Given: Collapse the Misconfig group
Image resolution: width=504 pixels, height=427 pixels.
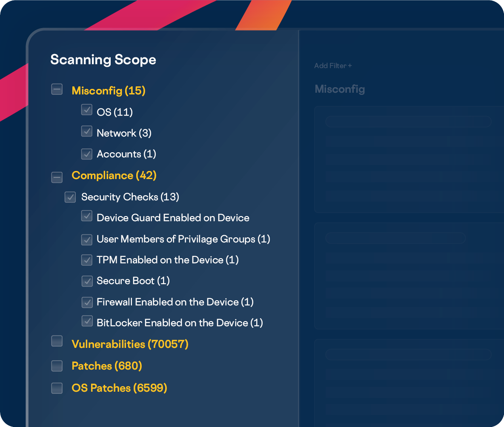Looking at the screenshot, I should click(57, 89).
